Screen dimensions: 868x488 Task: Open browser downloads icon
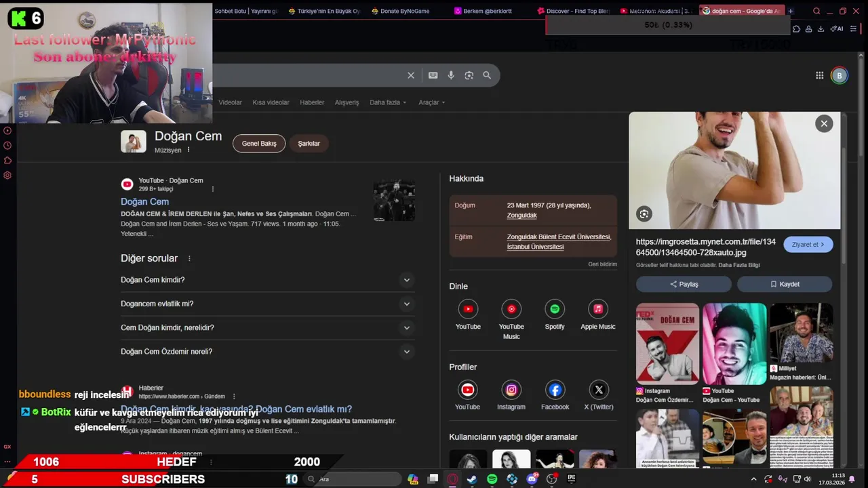point(821,28)
